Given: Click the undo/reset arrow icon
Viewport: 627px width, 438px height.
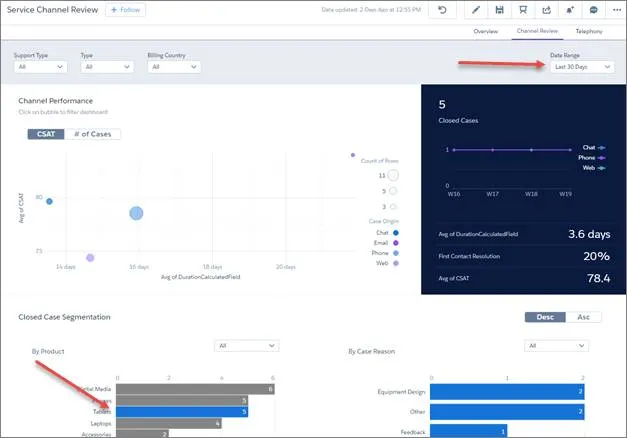Looking at the screenshot, I should point(442,10).
